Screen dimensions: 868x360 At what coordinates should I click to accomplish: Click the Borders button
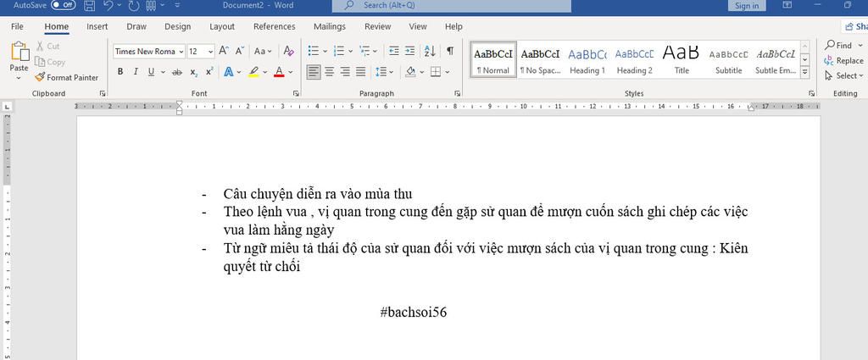click(x=436, y=72)
